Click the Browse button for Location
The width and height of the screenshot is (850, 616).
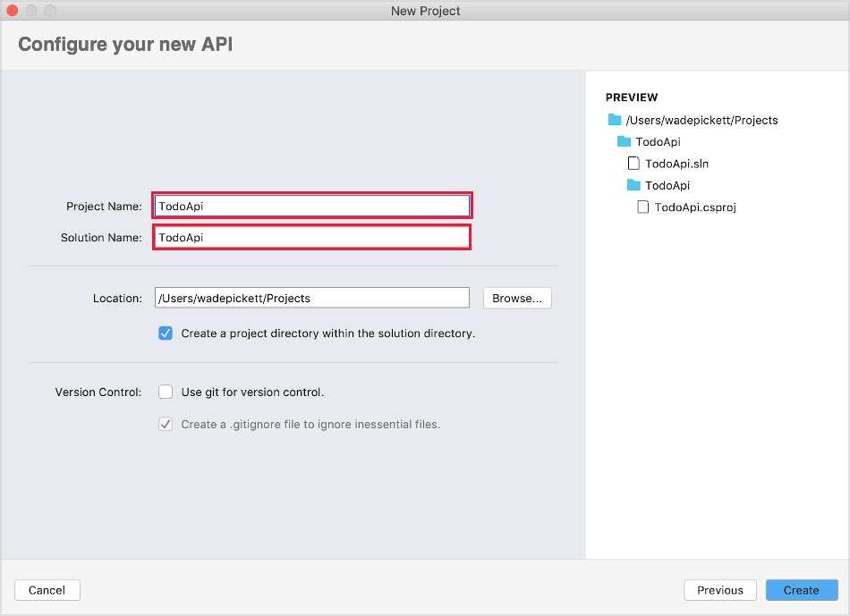point(517,298)
